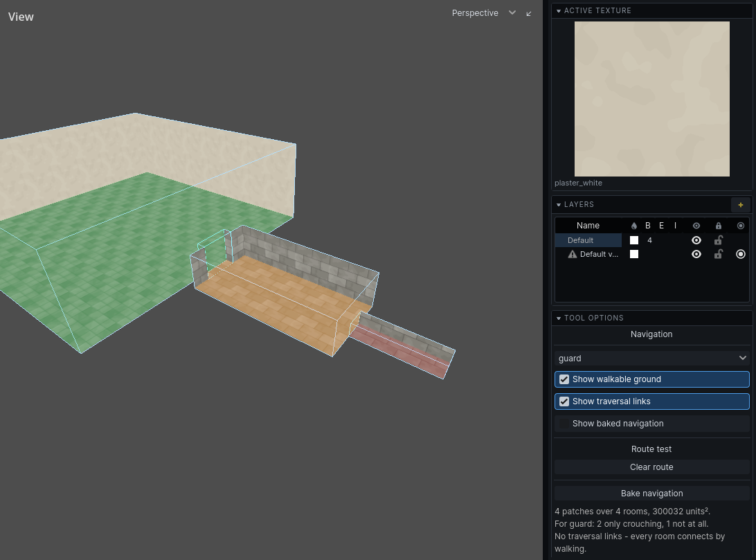Viewport: 756px width, 560px height.
Task: Click the padlock column header icon
Action: pos(719,226)
